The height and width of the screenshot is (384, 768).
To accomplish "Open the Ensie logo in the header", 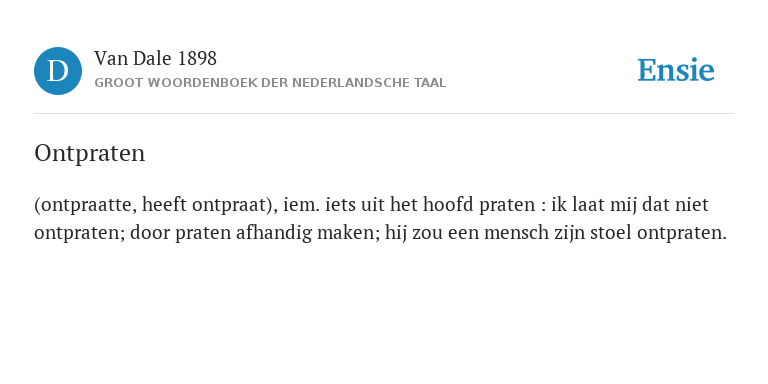I will click(x=675, y=71).
